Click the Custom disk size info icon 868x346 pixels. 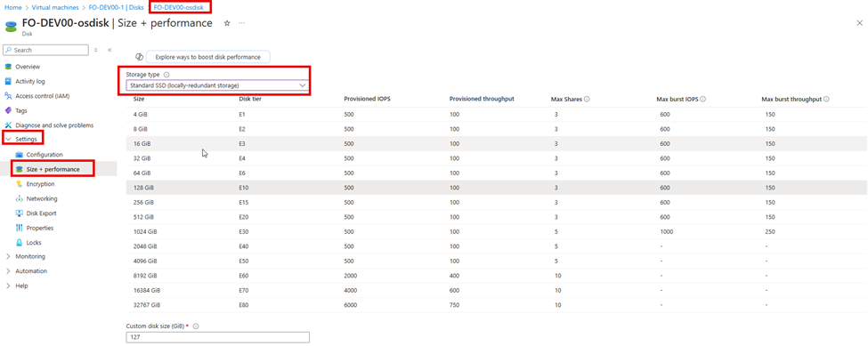coord(196,326)
